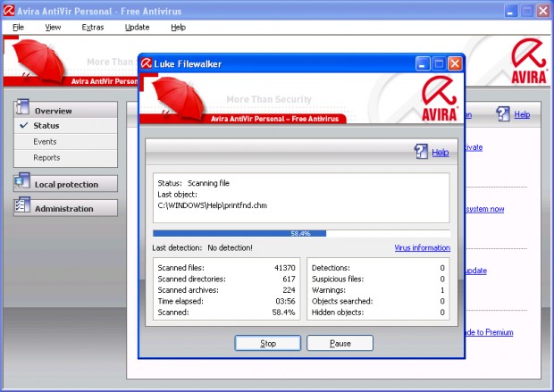Open the Extras menu

93,27
